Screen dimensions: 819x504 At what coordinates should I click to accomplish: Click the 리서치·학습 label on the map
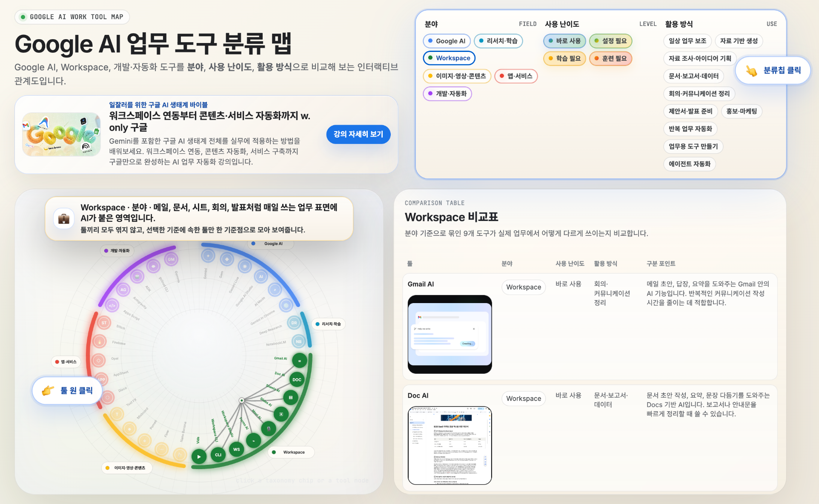[328, 324]
